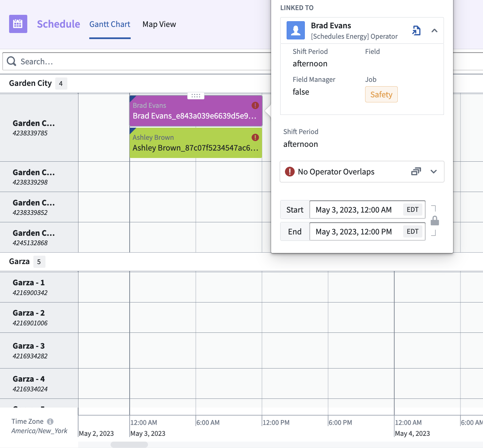Screen dimensions: 483x448
Task: Click Brad Evans operator avatar icon
Action: tap(296, 30)
